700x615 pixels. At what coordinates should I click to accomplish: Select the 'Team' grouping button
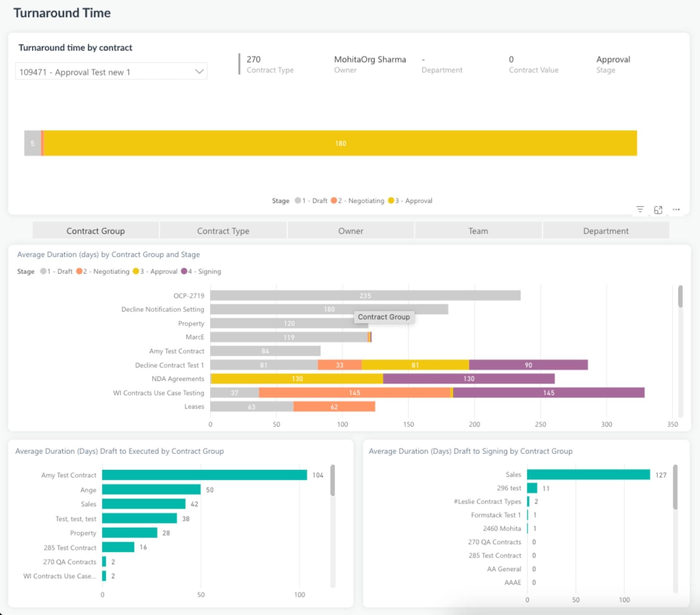478,231
